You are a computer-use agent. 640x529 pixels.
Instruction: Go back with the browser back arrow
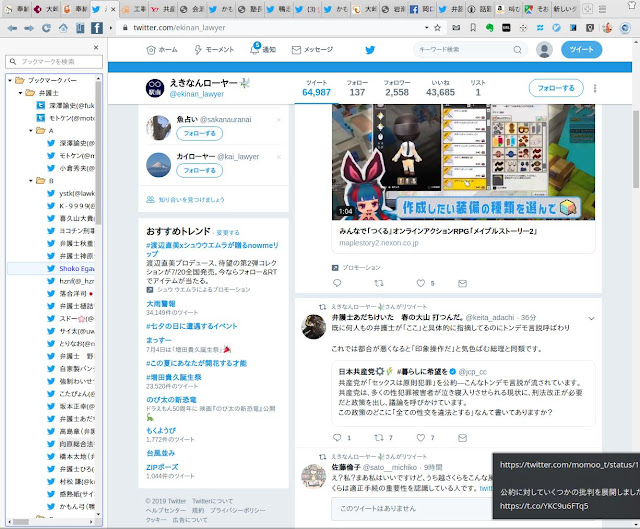[12, 28]
